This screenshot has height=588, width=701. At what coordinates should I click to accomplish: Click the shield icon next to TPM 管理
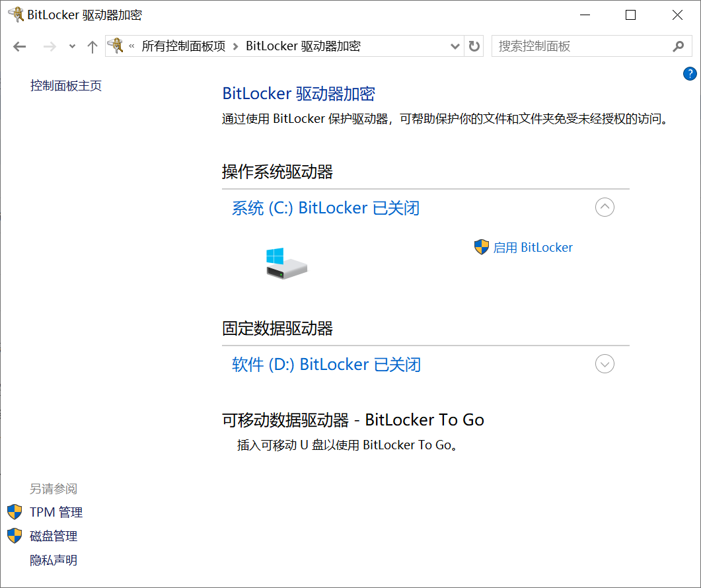(15, 512)
